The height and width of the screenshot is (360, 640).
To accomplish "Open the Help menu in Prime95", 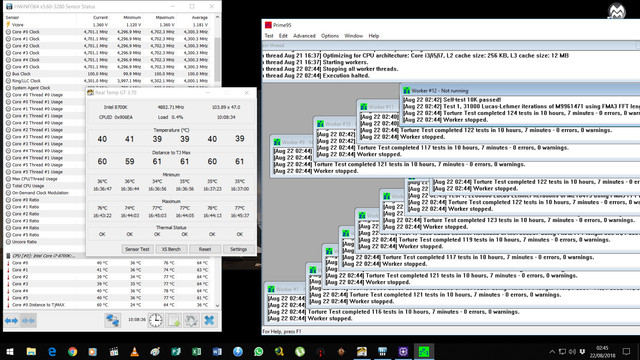I will (374, 36).
